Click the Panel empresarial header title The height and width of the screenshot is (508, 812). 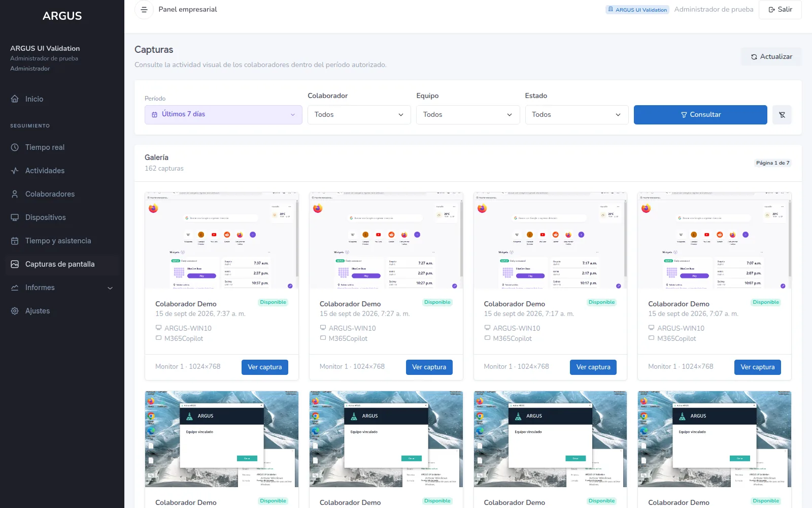click(188, 10)
